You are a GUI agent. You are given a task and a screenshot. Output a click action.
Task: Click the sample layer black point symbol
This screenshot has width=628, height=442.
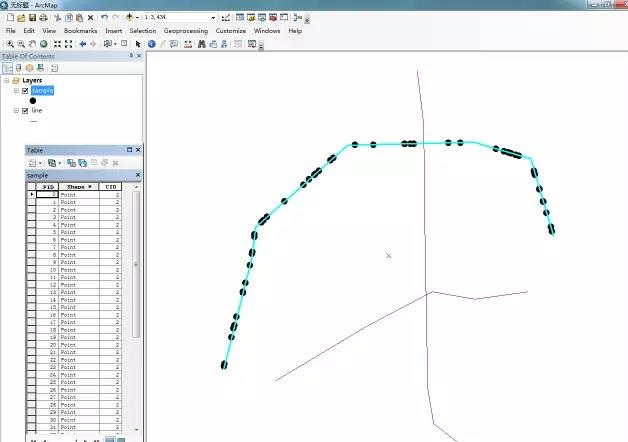(33, 101)
